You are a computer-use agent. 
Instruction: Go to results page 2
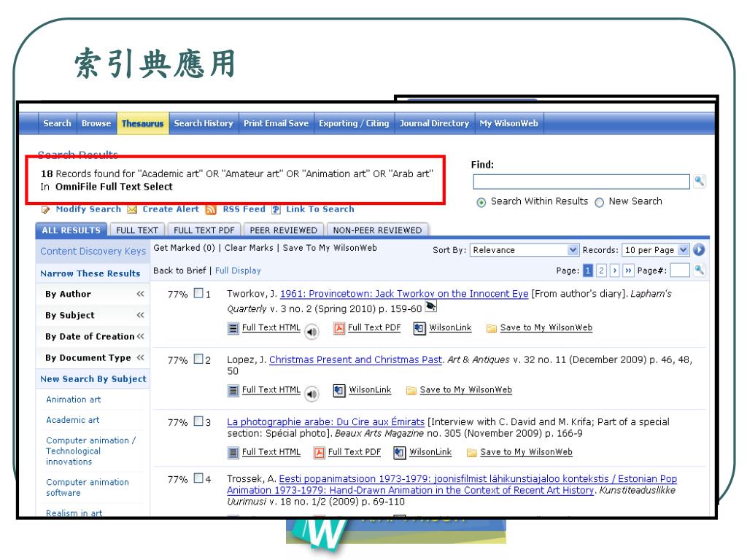tap(601, 271)
